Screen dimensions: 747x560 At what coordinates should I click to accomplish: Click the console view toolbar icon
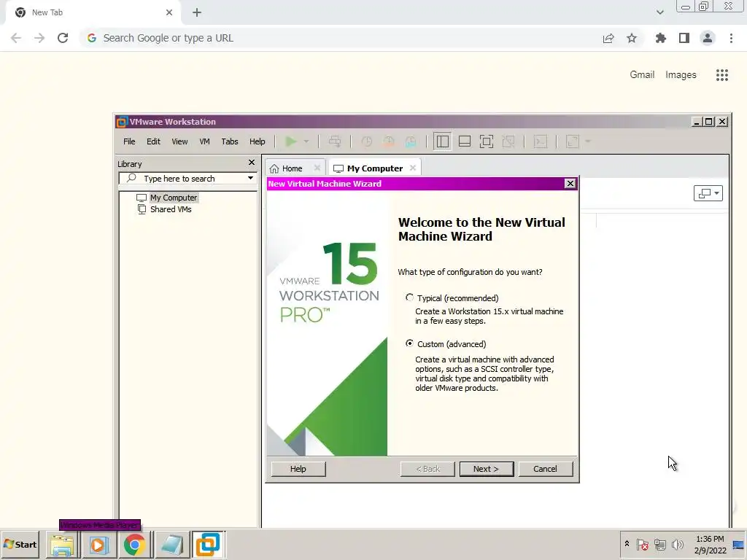pos(541,141)
